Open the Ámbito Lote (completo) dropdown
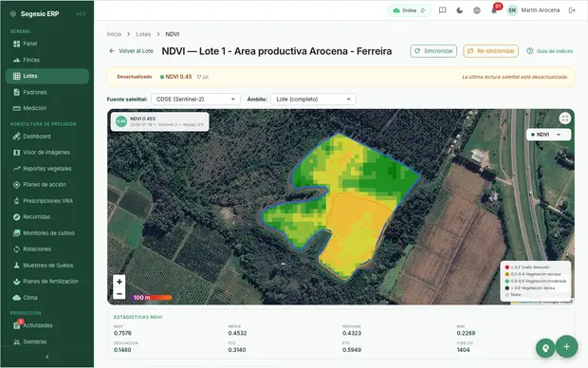This screenshot has height=368, width=588. coord(314,99)
